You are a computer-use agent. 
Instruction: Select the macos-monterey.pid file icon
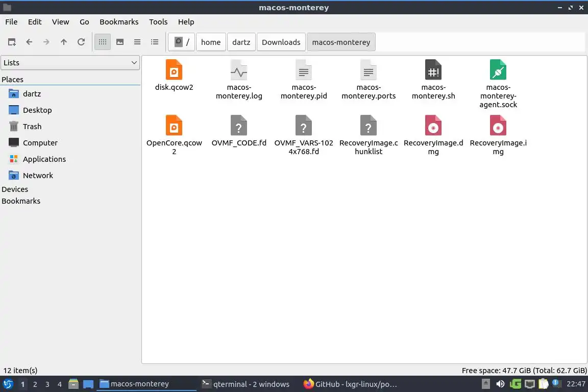click(304, 70)
